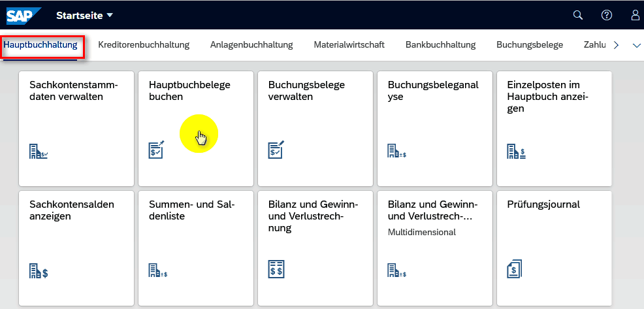Viewport: 644px width, 309px height.
Task: Click the Sachkontensalden anzeigen tile icon
Action: click(x=39, y=270)
